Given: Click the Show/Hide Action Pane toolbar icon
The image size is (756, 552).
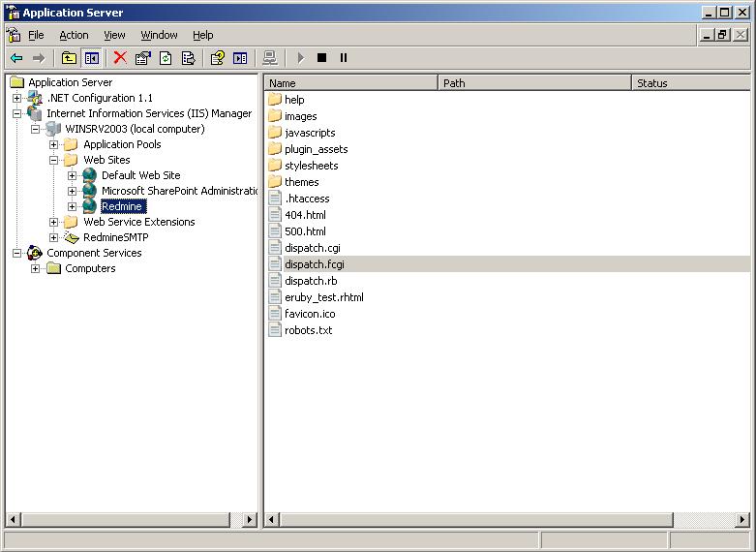Looking at the screenshot, I should (x=240, y=58).
